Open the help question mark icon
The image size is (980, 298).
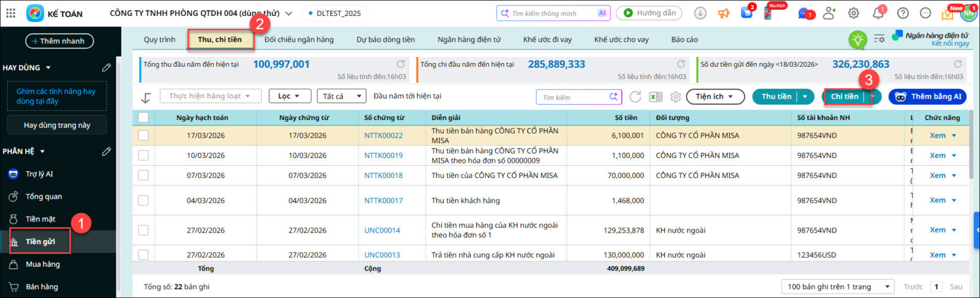tap(902, 13)
